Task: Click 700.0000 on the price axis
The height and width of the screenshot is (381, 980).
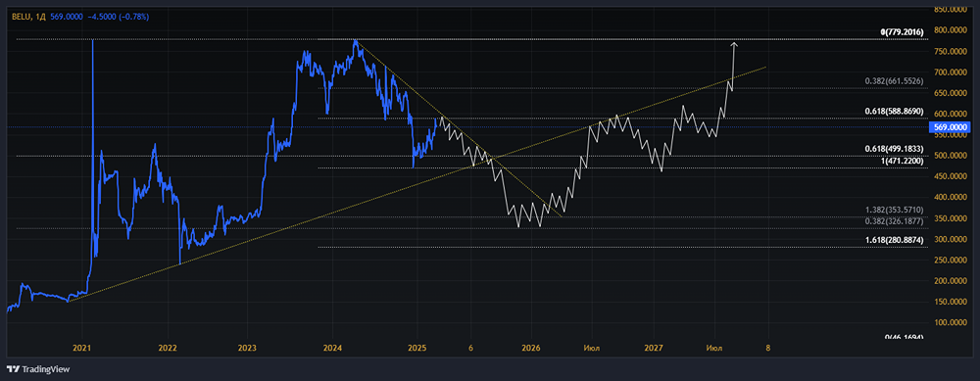Action: coord(952,71)
